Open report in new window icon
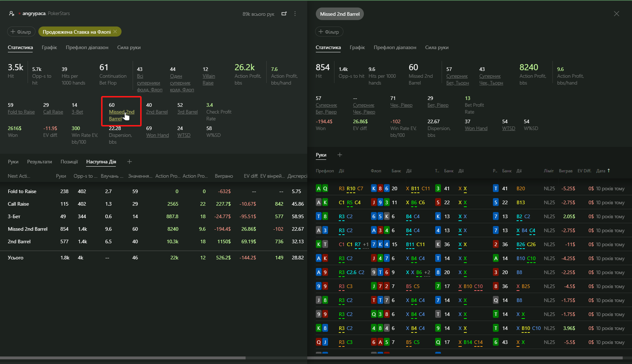 point(284,14)
